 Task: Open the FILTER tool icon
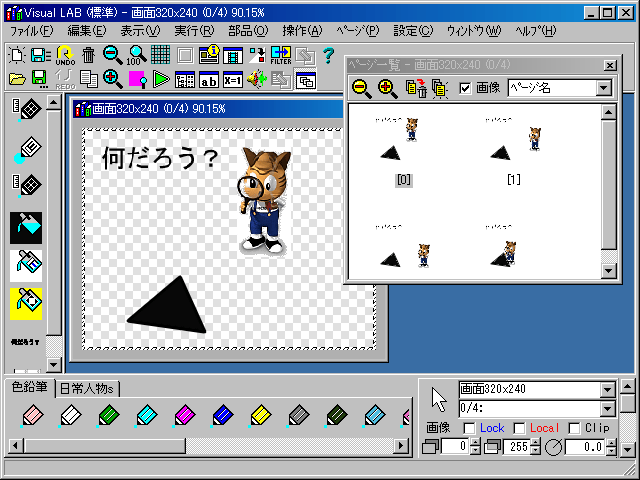pos(281,55)
